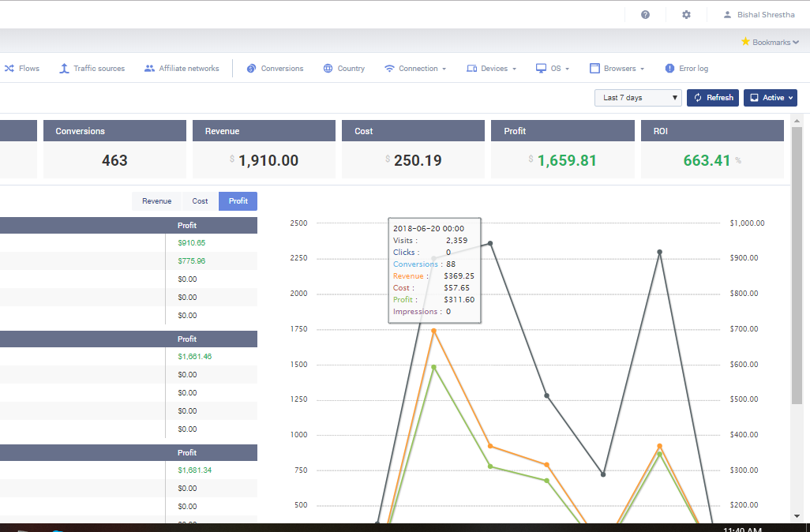Expand the Connection menu dropdown
This screenshot has height=532, width=810.
[416, 69]
